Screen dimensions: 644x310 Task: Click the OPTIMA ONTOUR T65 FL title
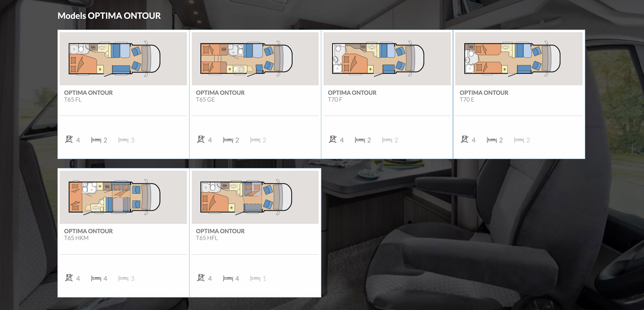tap(88, 96)
